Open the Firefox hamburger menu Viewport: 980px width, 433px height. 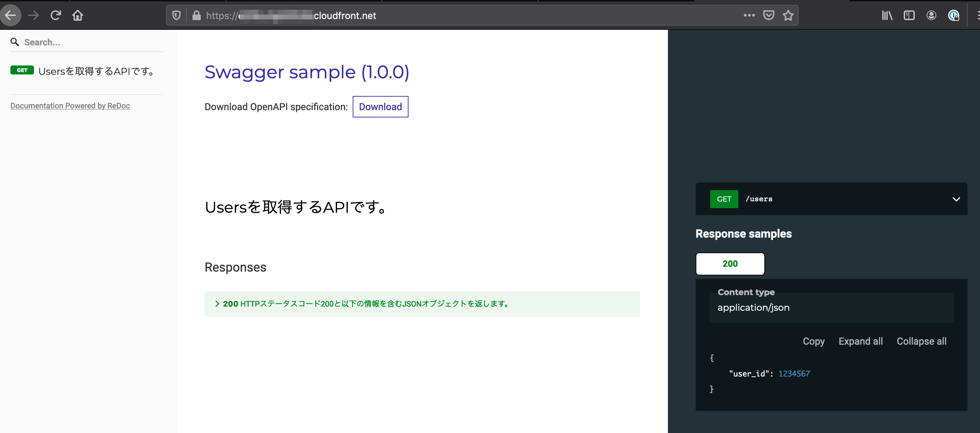click(x=975, y=15)
